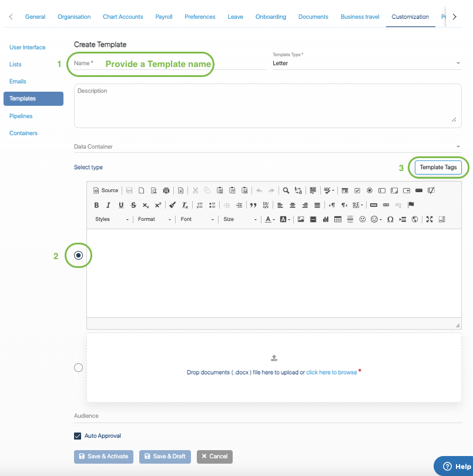Uncheck the Auto Approval checkbox
Screen dimensions: 473x476
(78, 436)
